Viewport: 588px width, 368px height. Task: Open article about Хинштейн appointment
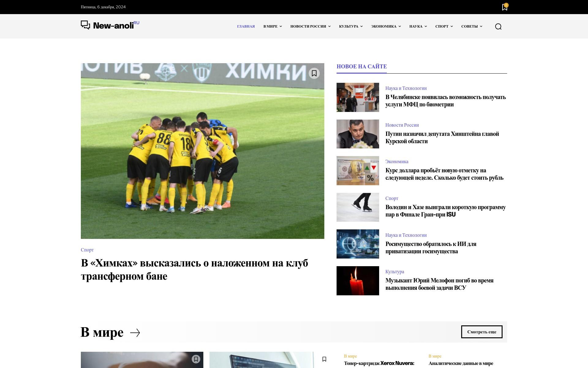[x=442, y=137]
